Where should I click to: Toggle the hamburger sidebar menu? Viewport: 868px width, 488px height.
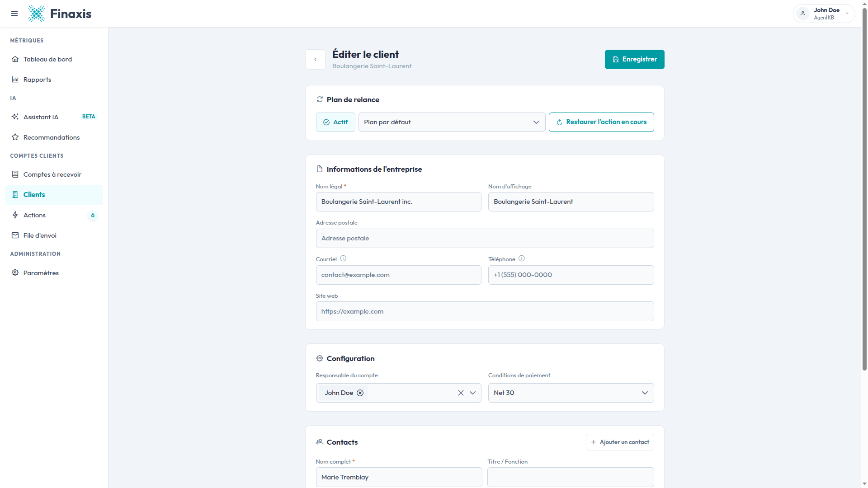click(x=14, y=14)
